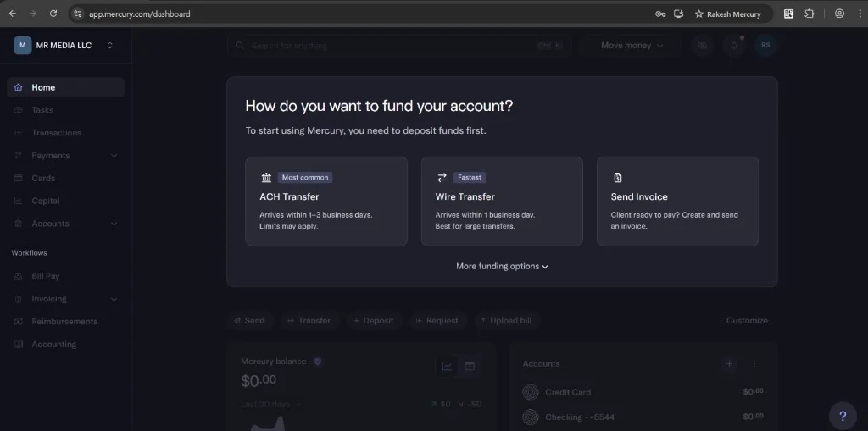Click the QR code extension icon
The width and height of the screenshot is (868, 431).
click(789, 14)
